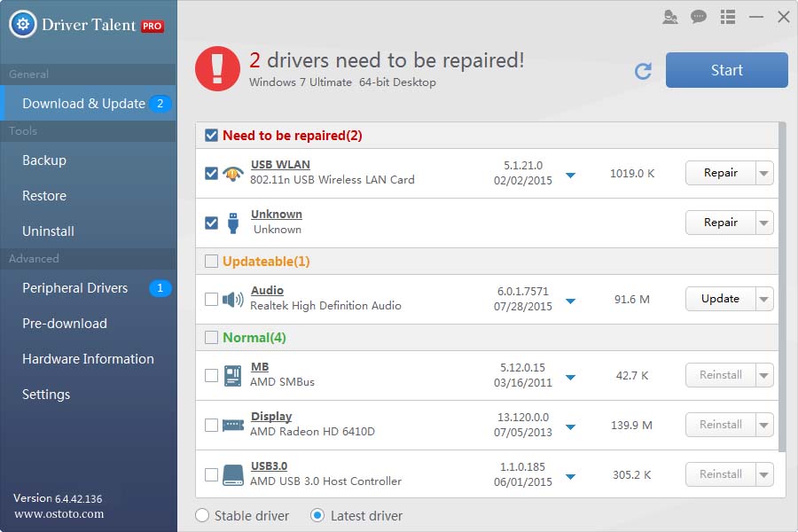798x532 pixels.
Task: Check the Display AMD Radeon checkbox
Action: click(211, 425)
